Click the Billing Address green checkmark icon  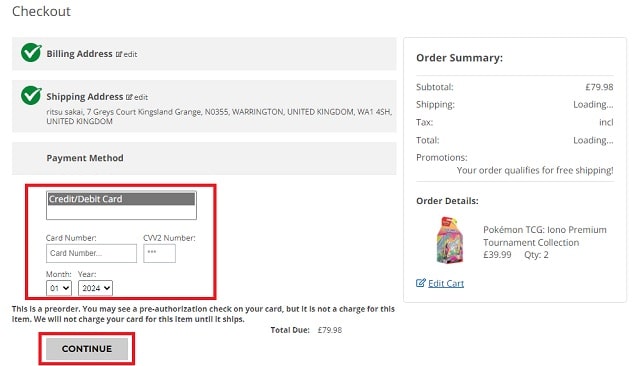31,52
